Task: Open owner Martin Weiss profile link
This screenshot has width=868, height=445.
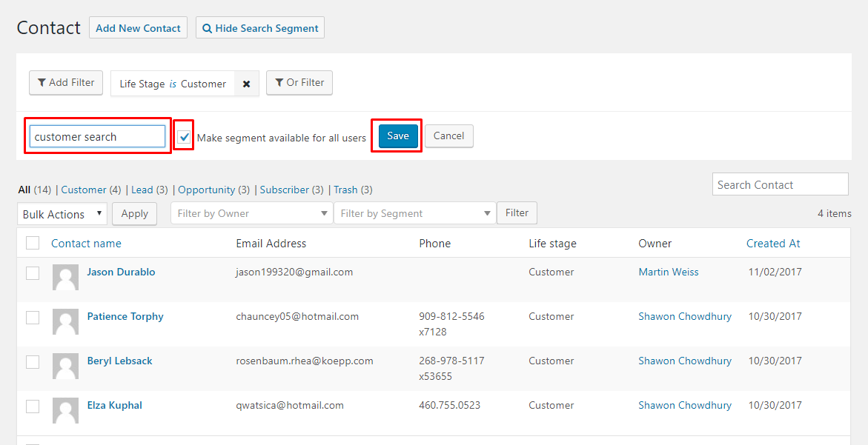Action: [668, 272]
